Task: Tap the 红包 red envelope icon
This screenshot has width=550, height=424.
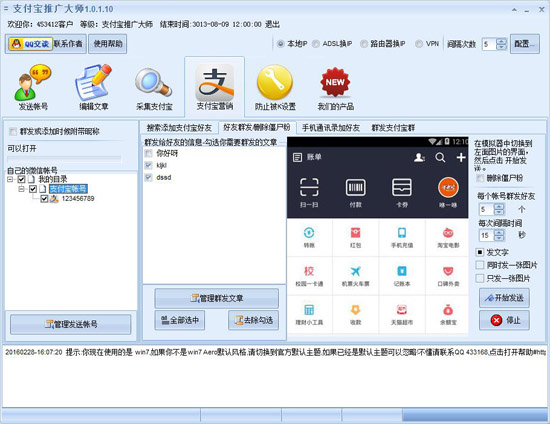Action: coord(355,233)
